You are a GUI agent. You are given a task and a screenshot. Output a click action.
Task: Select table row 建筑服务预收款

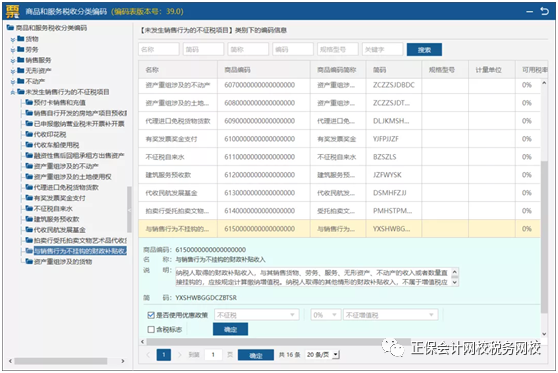pyautogui.click(x=339, y=175)
